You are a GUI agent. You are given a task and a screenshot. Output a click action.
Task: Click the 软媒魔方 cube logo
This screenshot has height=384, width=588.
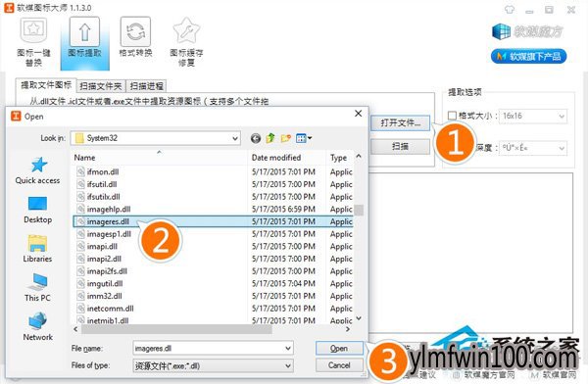[x=527, y=31]
